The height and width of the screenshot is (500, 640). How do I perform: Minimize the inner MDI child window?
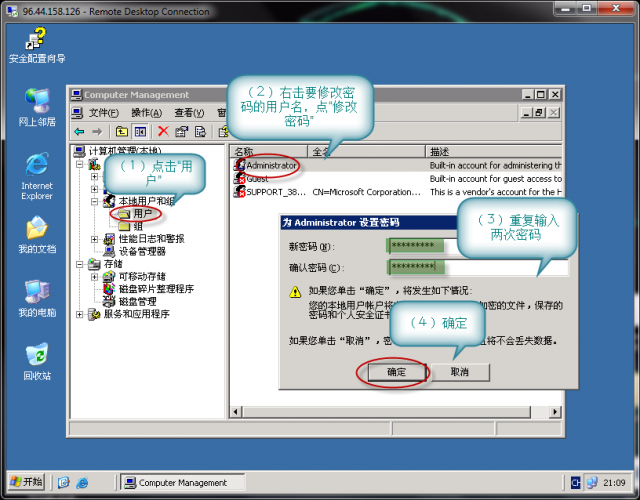click(527, 113)
